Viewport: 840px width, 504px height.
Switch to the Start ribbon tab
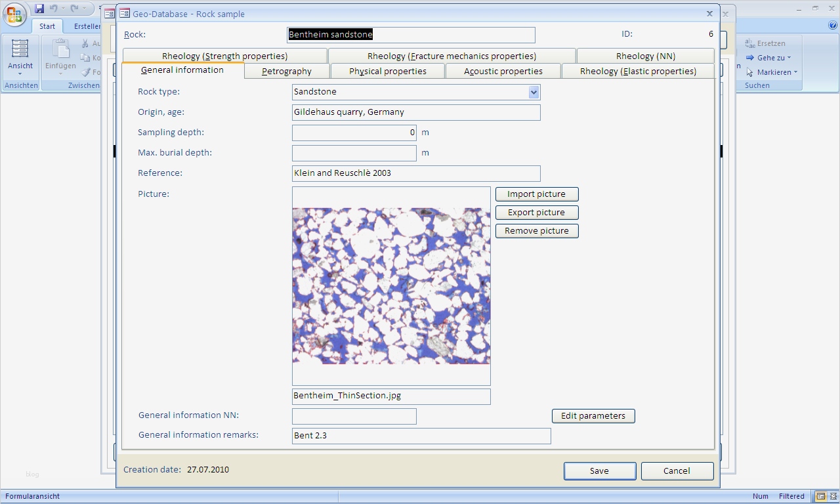(x=47, y=26)
